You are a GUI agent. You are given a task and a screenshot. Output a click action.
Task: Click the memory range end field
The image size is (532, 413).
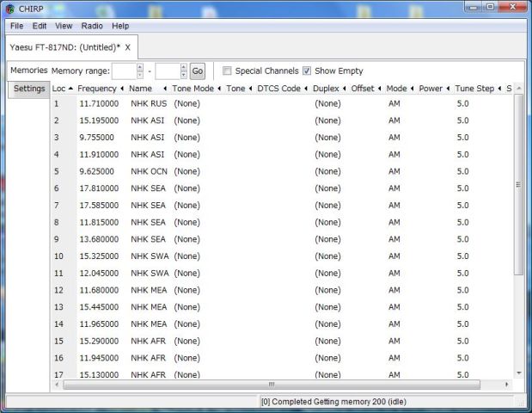(168, 71)
